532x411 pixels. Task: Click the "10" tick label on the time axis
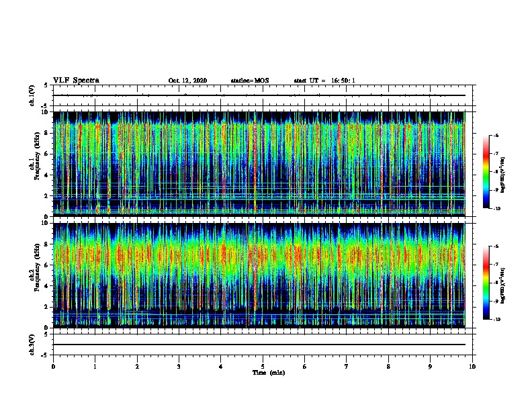tap(472, 367)
